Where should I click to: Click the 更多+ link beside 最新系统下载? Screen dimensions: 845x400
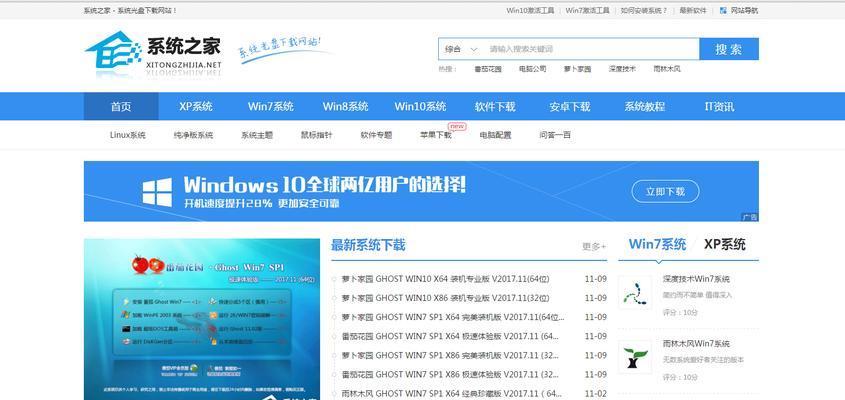(594, 246)
